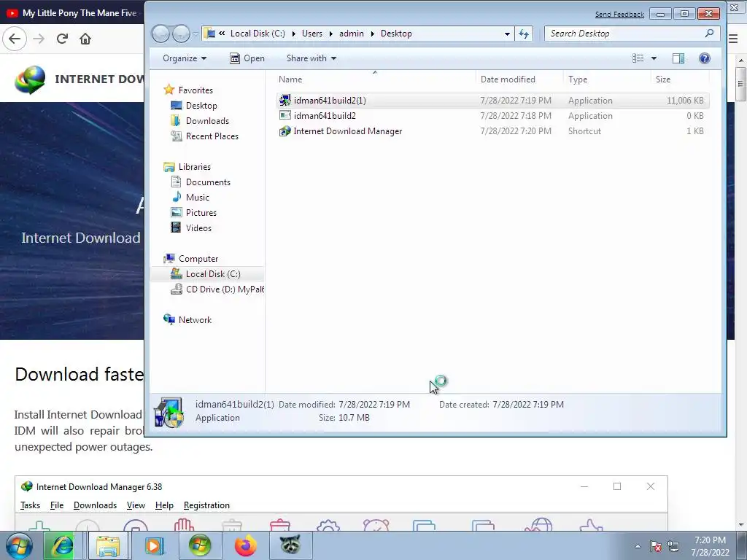Open Help menu in IDM 6.38 image
The height and width of the screenshot is (560, 747).
tap(164, 505)
